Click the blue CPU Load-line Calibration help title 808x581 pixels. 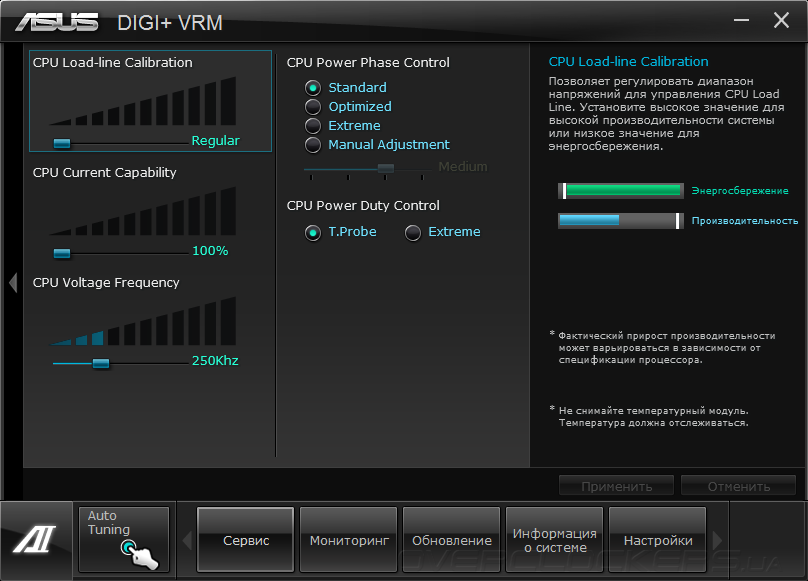tap(628, 61)
